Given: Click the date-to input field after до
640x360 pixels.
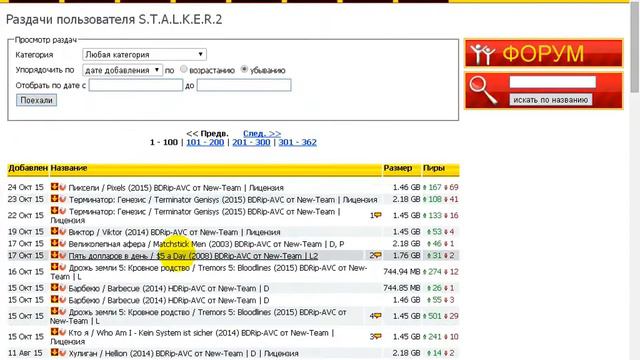Looking at the screenshot, I should click(244, 85).
